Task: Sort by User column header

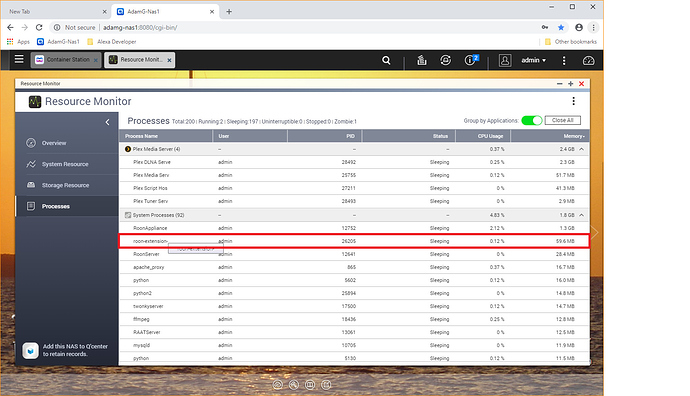Action: pyautogui.click(x=250, y=136)
